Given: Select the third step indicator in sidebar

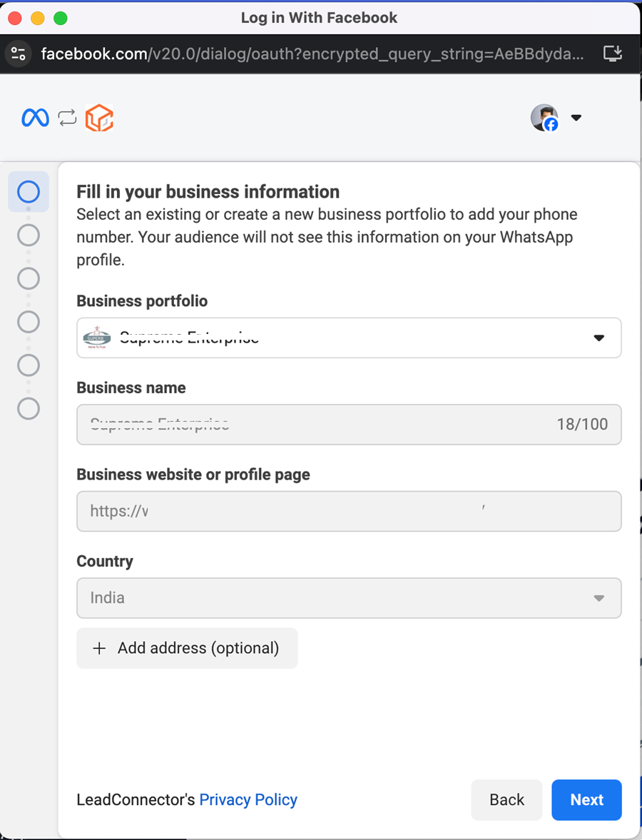Looking at the screenshot, I should click(29, 278).
